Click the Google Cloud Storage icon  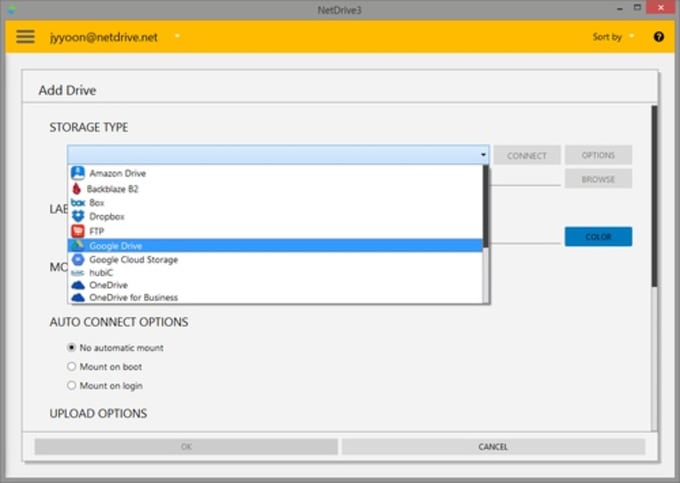[78, 259]
